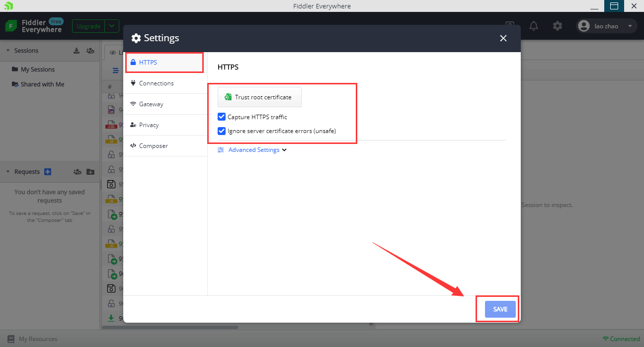Expand the Advanced Settings chevron
Image resolution: width=644 pixels, height=347 pixels.
284,150
